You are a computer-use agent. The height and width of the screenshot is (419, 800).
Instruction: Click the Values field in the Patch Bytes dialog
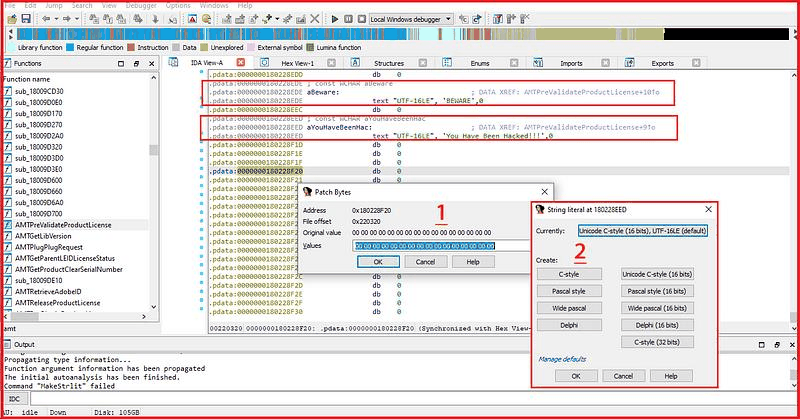(441, 246)
